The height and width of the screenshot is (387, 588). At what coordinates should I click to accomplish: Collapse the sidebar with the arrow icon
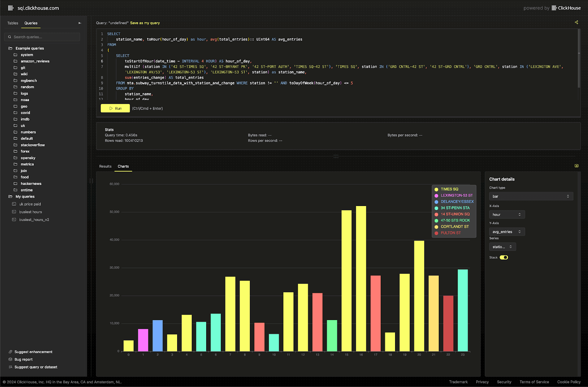pyautogui.click(x=80, y=23)
